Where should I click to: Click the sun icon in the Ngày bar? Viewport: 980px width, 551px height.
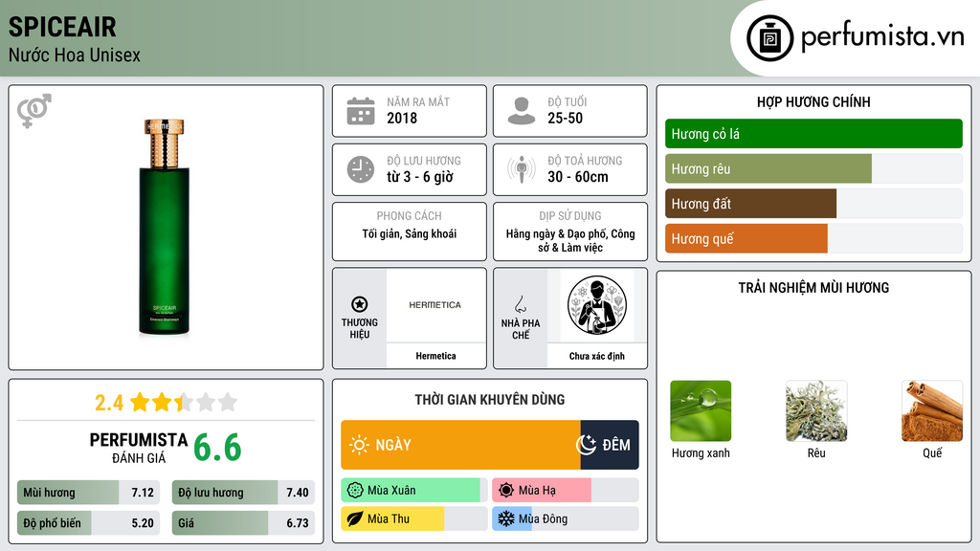pos(360,445)
